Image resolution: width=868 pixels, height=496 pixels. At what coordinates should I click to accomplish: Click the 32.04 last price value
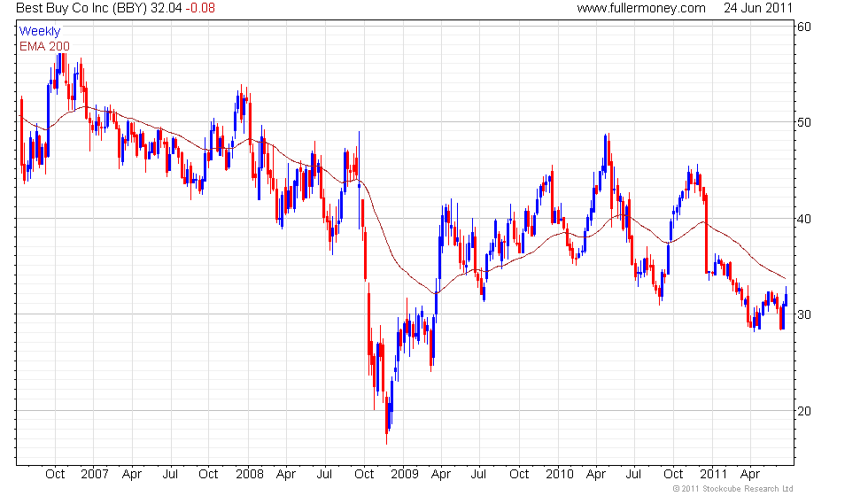click(167, 8)
